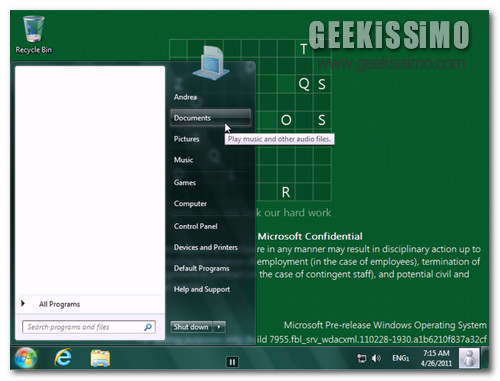Click the user account picture in Start menu
Image resolution: width=500 pixels, height=381 pixels.
tap(211, 62)
